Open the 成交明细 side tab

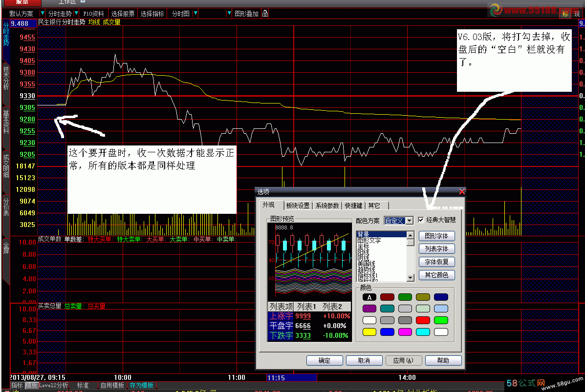[6, 166]
